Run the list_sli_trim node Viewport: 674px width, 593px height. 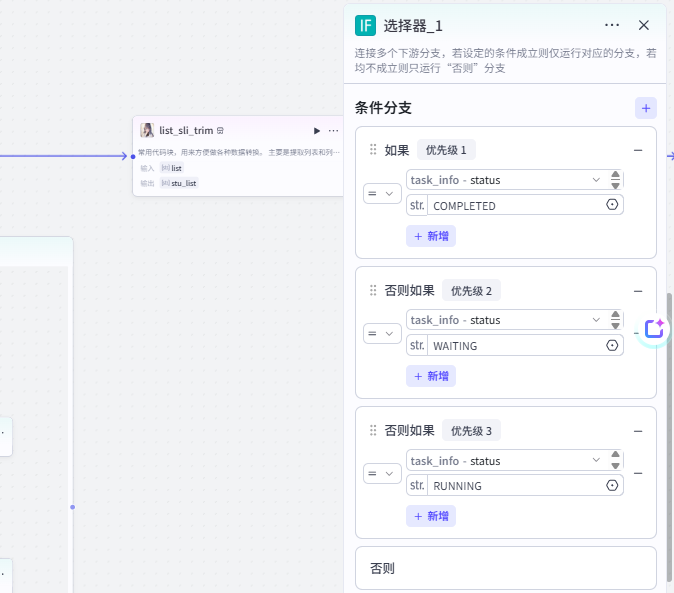point(317,131)
